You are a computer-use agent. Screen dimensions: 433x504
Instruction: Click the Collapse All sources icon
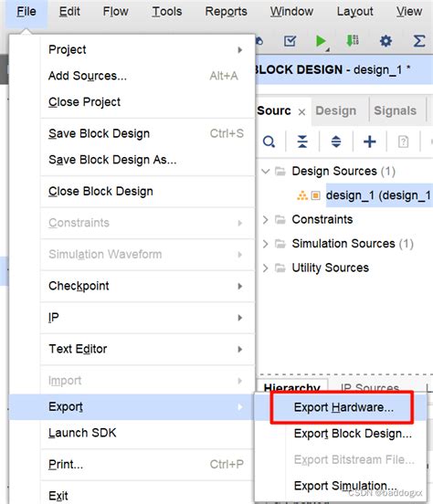pyautogui.click(x=302, y=142)
